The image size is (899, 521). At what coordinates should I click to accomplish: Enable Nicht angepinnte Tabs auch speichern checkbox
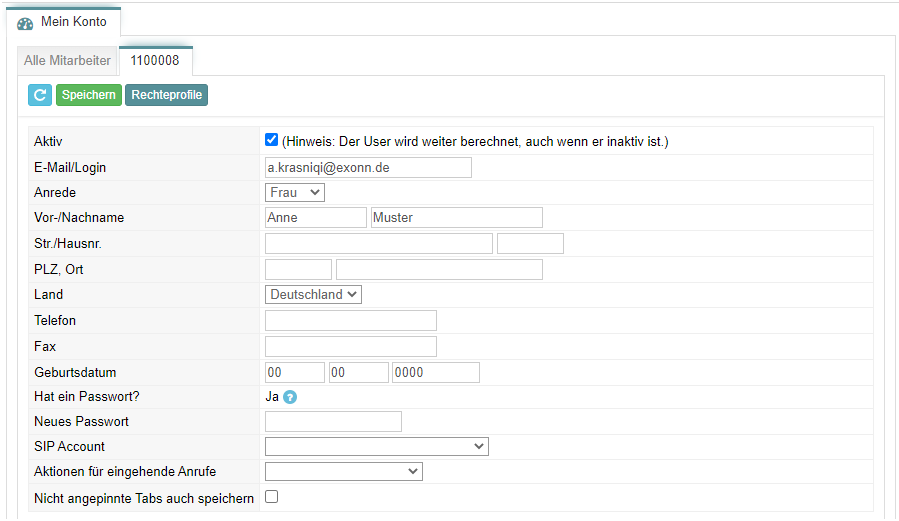coord(272,497)
